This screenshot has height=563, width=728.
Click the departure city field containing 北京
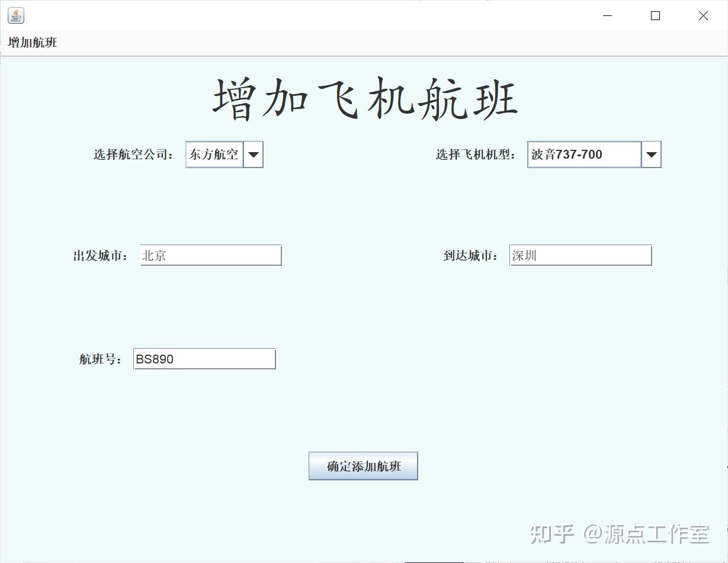click(x=211, y=255)
